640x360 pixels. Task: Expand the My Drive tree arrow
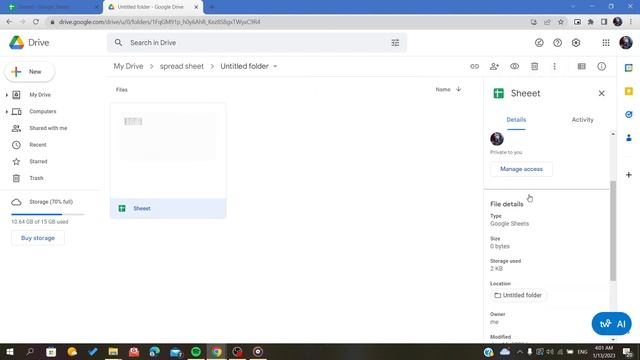click(x=7, y=95)
